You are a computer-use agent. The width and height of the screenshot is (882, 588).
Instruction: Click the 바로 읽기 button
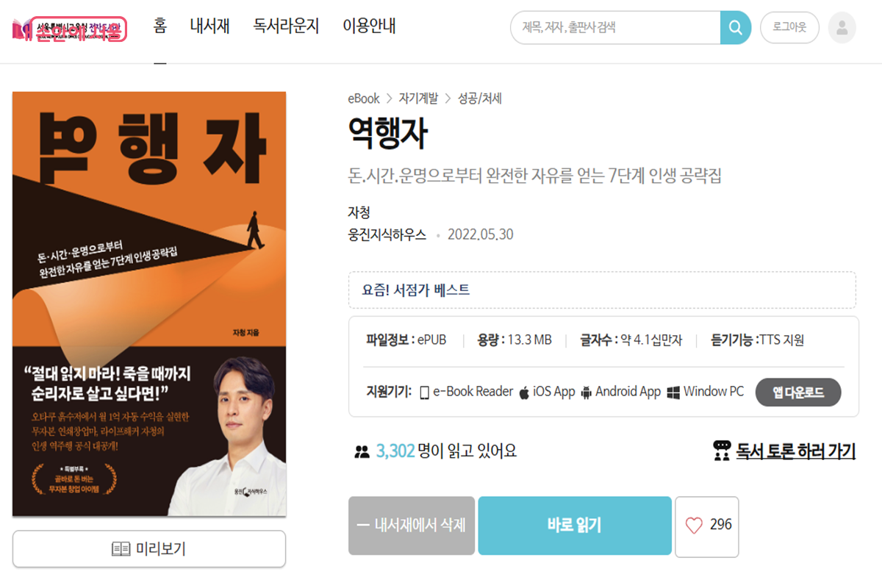pos(575,526)
